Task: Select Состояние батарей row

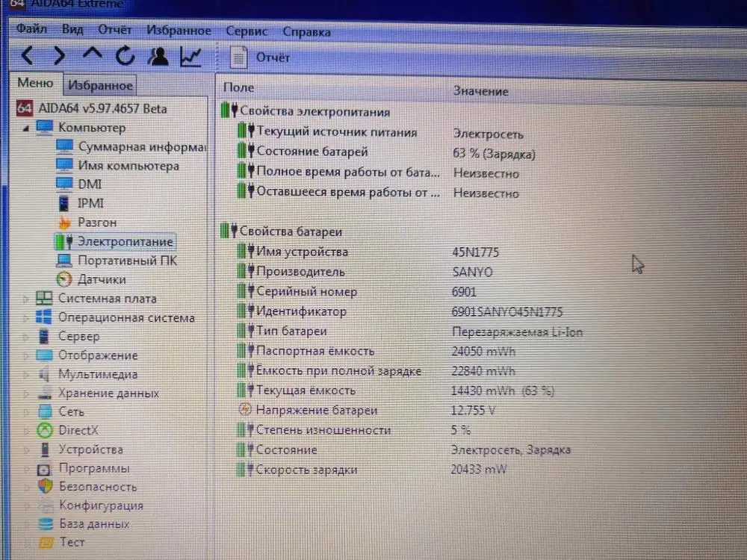Action: click(x=386, y=152)
